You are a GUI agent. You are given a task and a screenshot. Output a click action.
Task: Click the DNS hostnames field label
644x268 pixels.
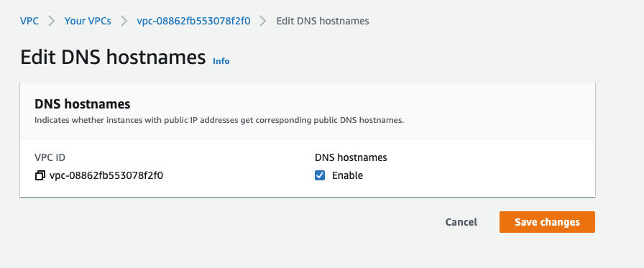click(x=351, y=157)
